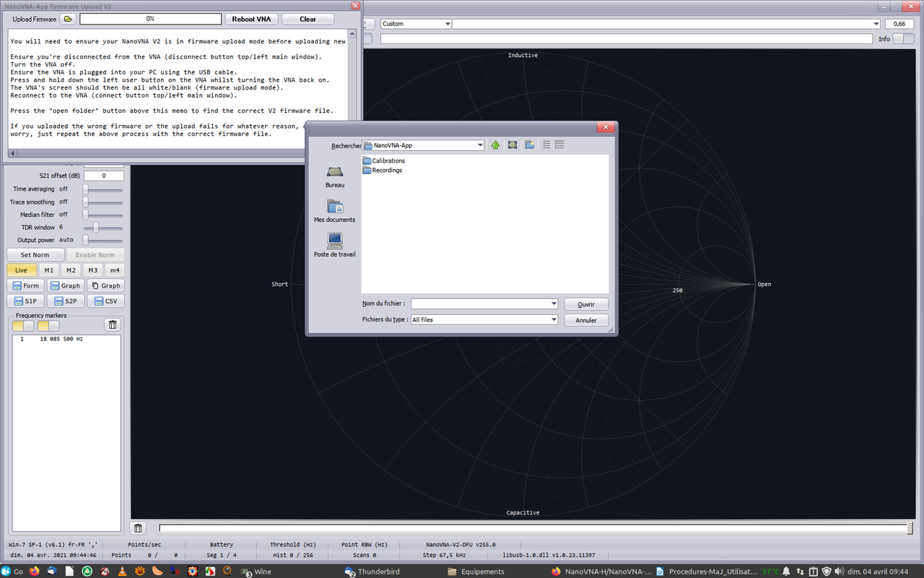Select marker 1 at 18 085 500 Hz
This screenshot has height=578, width=924.
[66, 339]
